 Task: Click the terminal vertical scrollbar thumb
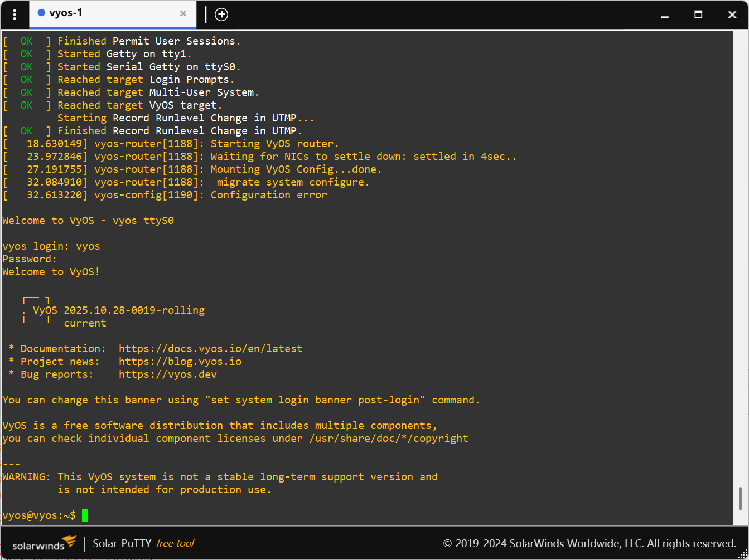click(740, 498)
